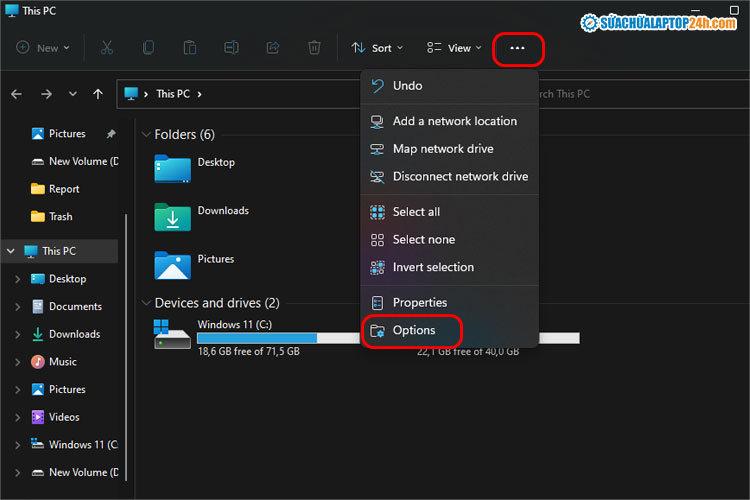Go forward with the right arrow
This screenshot has width=750, height=500.
click(x=46, y=94)
